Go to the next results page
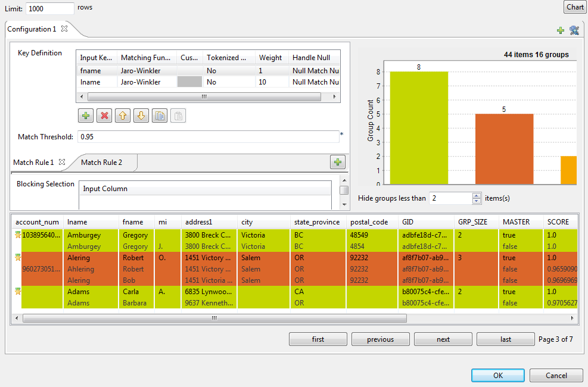This screenshot has width=588, height=387. tap(443, 339)
